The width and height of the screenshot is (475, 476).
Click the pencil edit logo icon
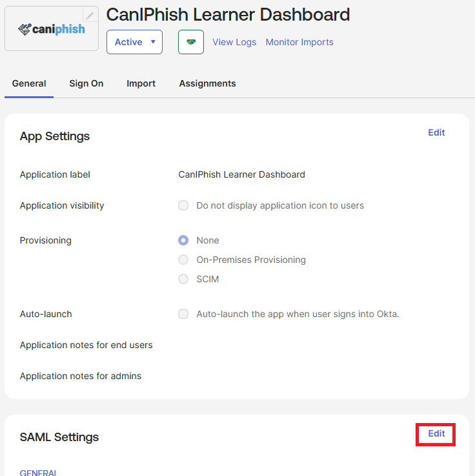90,15
